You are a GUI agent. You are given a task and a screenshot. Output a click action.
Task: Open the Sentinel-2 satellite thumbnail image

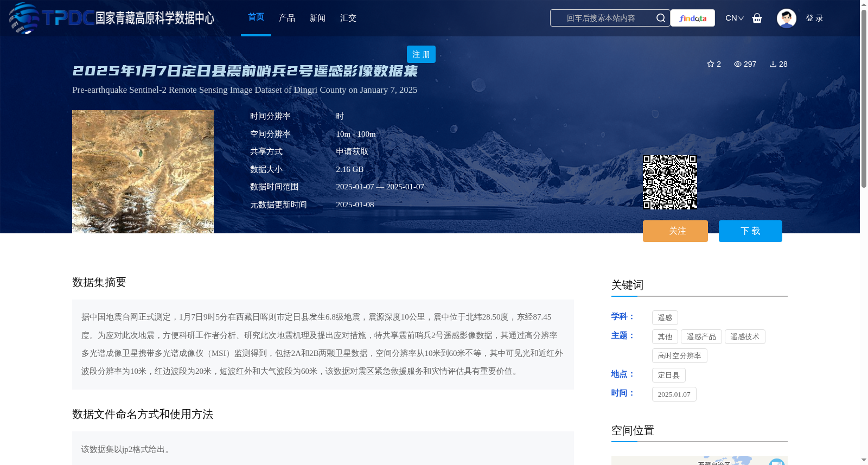[x=143, y=171]
